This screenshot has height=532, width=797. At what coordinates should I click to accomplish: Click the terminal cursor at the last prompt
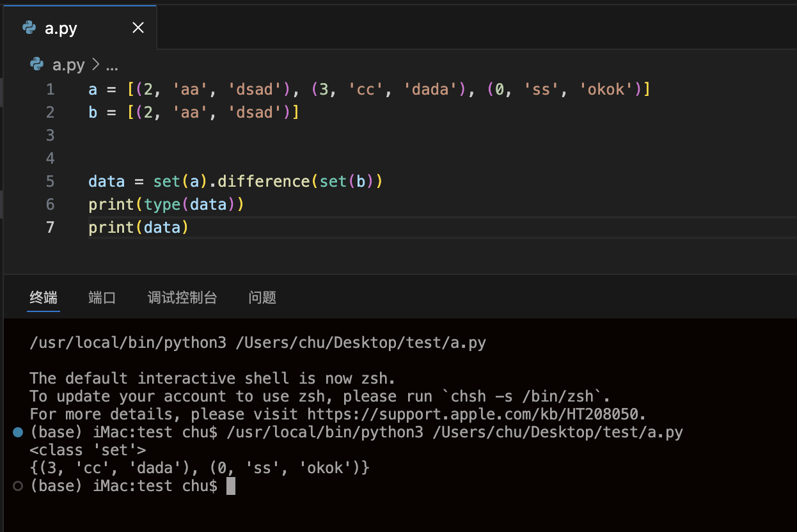(231, 486)
